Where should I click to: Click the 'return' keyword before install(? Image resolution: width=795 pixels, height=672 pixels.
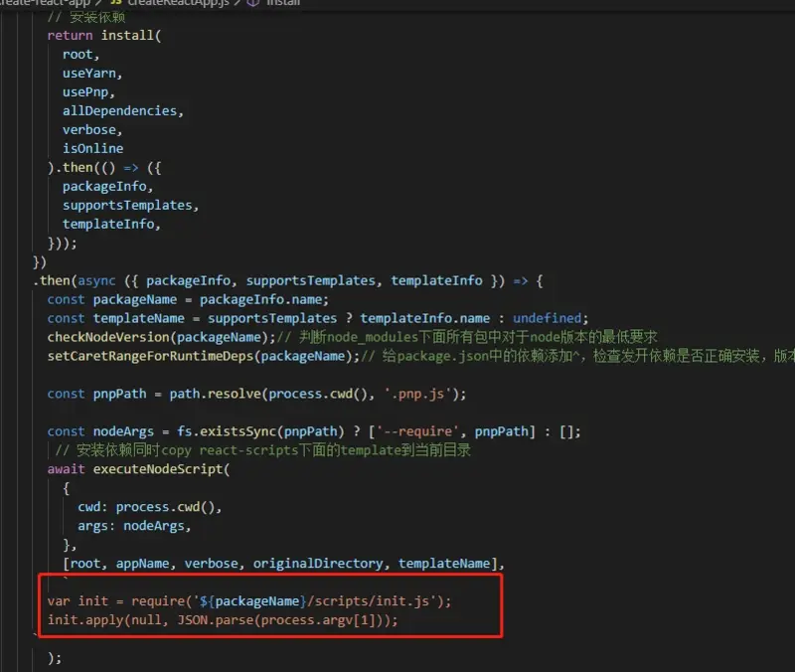coord(70,36)
